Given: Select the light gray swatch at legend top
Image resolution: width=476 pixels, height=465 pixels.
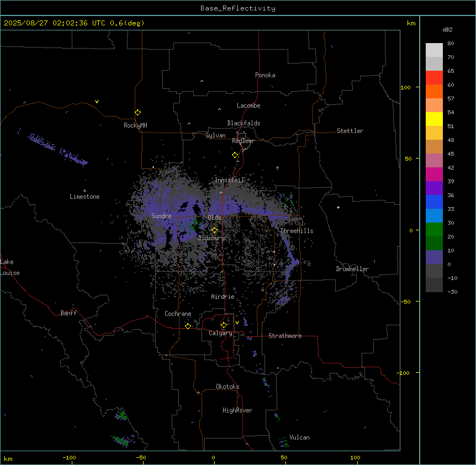Looking at the screenshot, I should [x=434, y=50].
